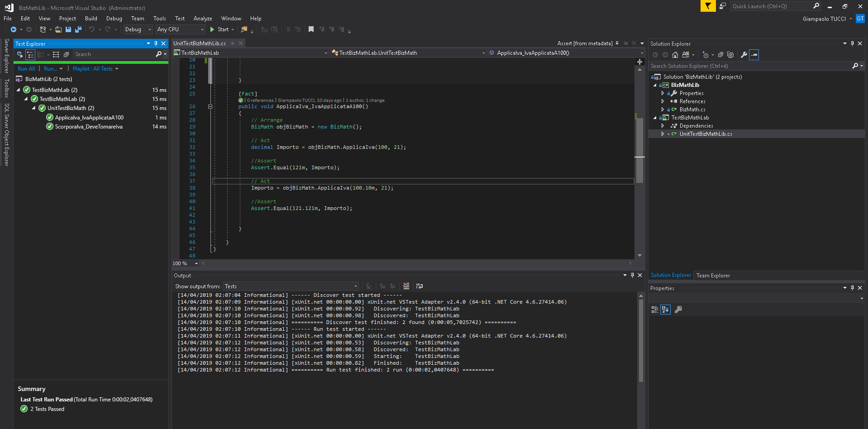Click the Home icon in Solution Explorer
Viewport: 868px width, 429px height.
tap(675, 55)
